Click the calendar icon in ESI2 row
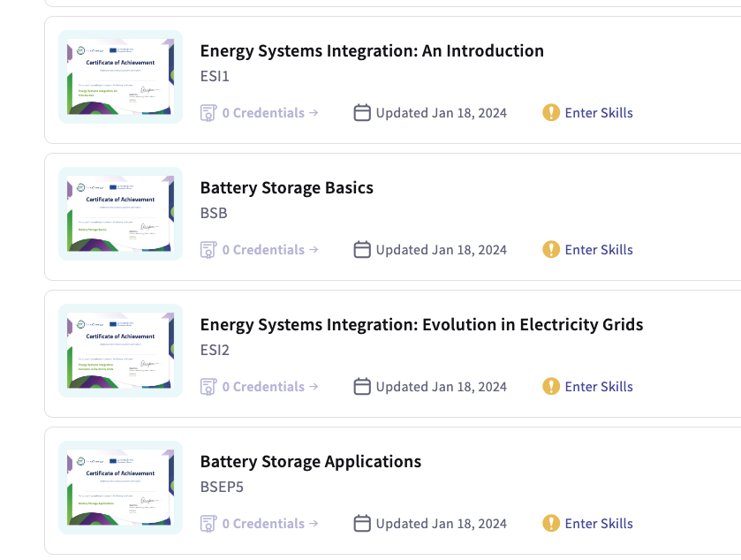 click(362, 387)
